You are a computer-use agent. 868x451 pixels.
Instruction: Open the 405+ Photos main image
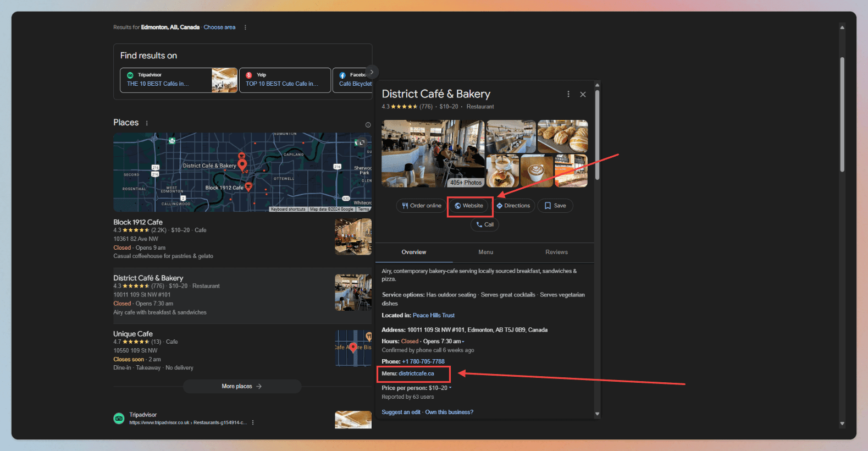point(433,153)
